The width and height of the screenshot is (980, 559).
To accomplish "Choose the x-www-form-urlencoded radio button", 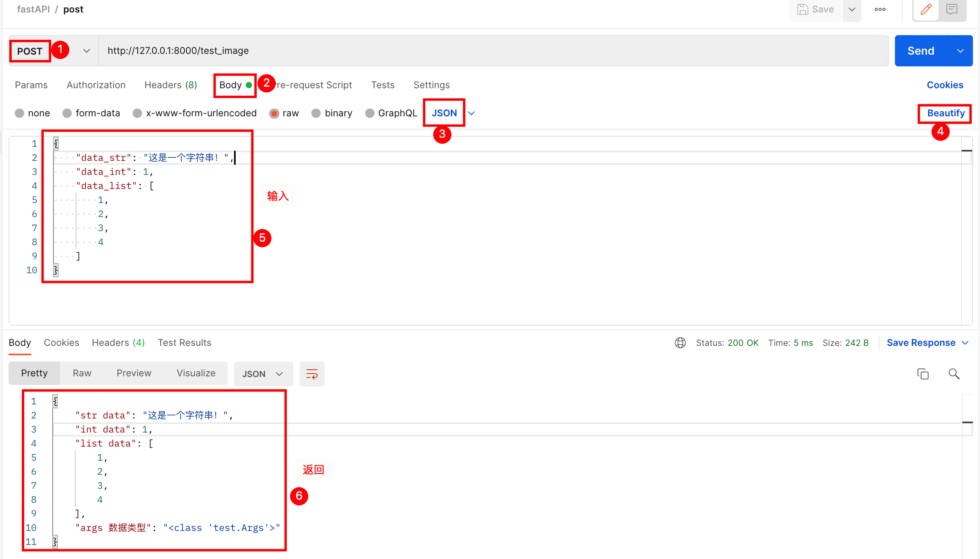I will (x=137, y=113).
